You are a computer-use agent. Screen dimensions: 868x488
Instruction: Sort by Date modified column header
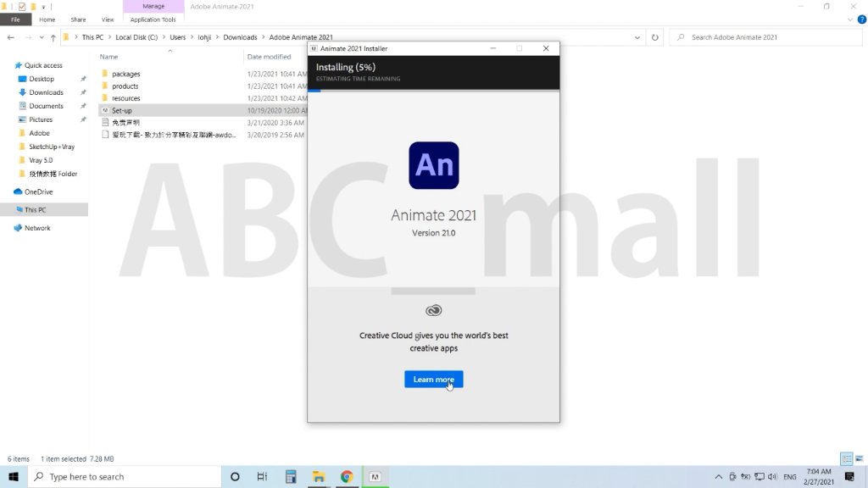(269, 57)
